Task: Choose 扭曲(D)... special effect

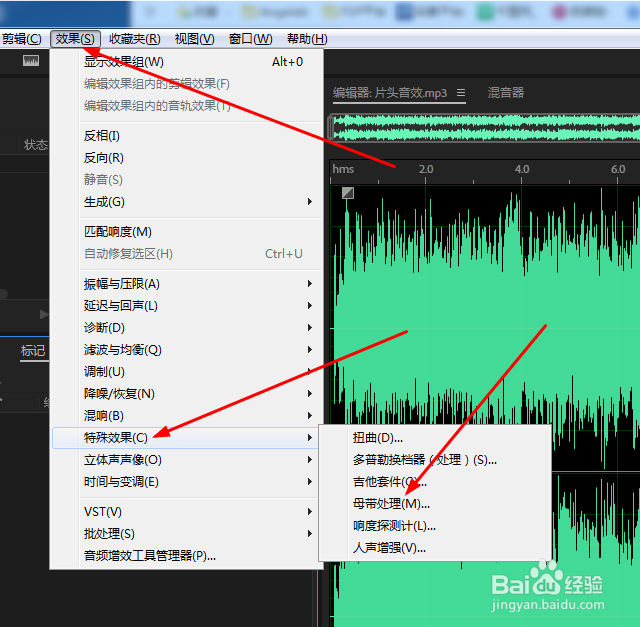Action: (x=435, y=438)
